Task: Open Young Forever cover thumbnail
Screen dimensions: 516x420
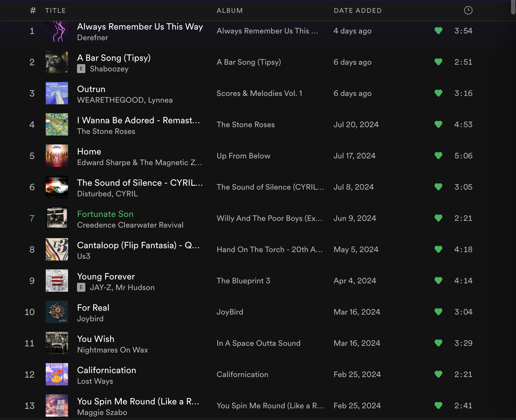Action: coord(57,281)
